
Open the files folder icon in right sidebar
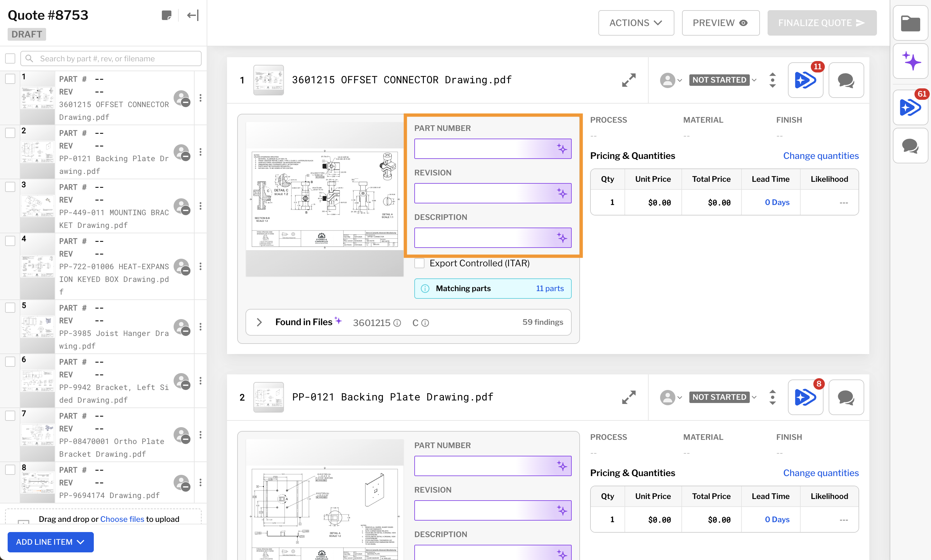click(910, 23)
